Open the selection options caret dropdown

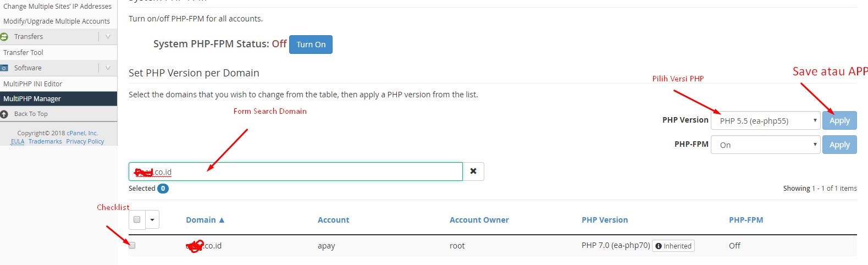152,220
